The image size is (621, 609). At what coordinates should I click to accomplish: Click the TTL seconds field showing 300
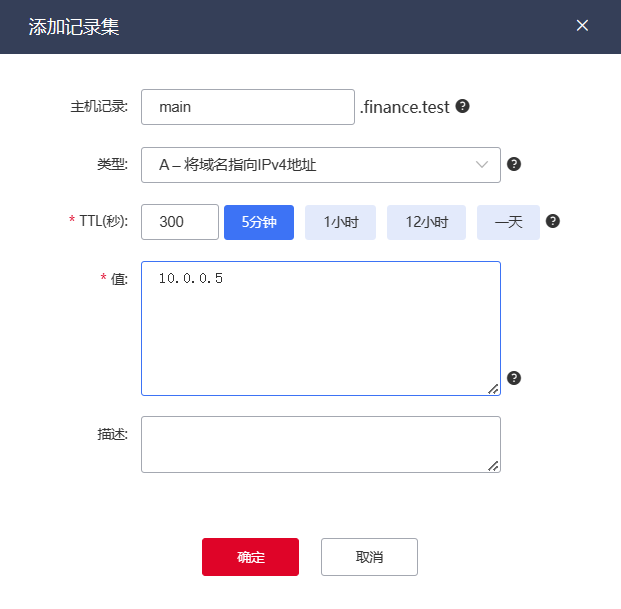(180, 222)
